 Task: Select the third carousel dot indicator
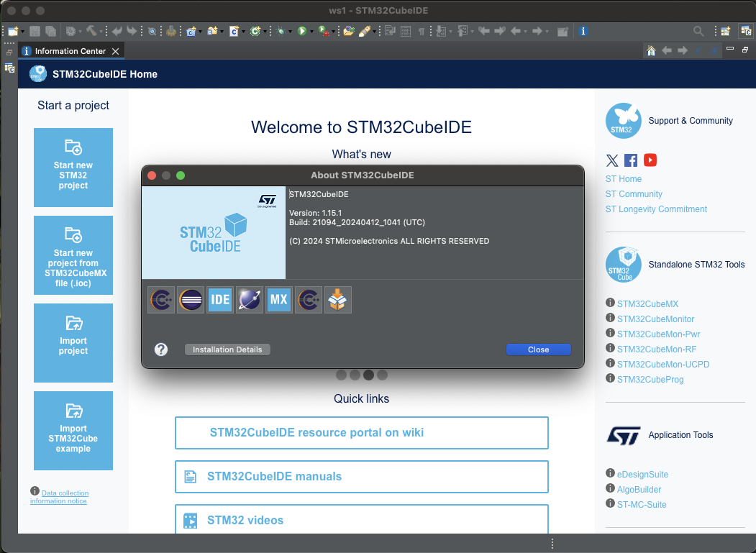click(368, 375)
